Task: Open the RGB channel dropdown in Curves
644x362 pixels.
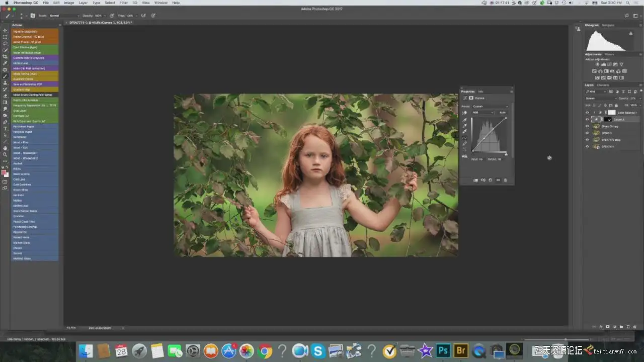Action: pyautogui.click(x=482, y=113)
